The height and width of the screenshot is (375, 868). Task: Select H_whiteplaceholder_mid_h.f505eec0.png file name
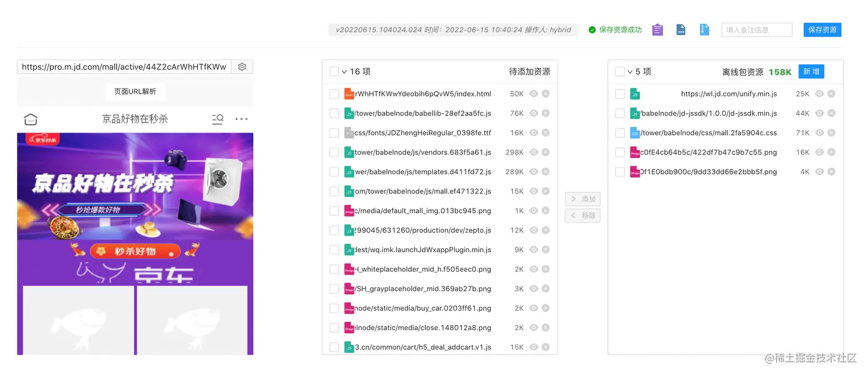click(423, 269)
